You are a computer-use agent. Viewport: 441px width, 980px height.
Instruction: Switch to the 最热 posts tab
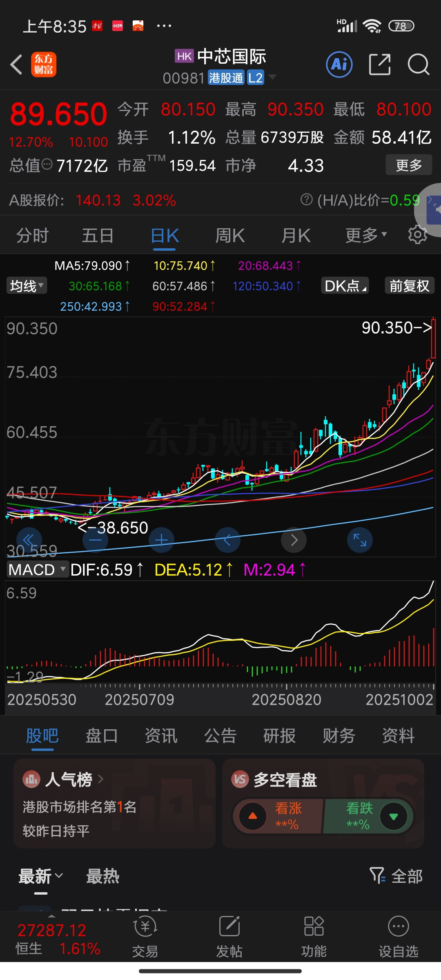coord(102,876)
